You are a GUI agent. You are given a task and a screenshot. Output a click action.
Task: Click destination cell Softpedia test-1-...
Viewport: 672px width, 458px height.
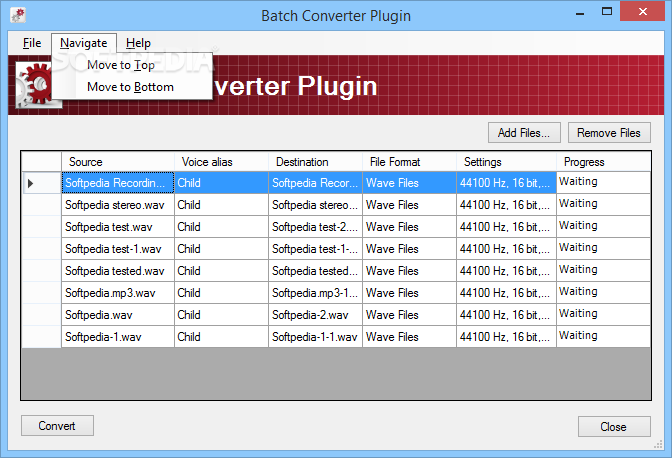[315, 249]
